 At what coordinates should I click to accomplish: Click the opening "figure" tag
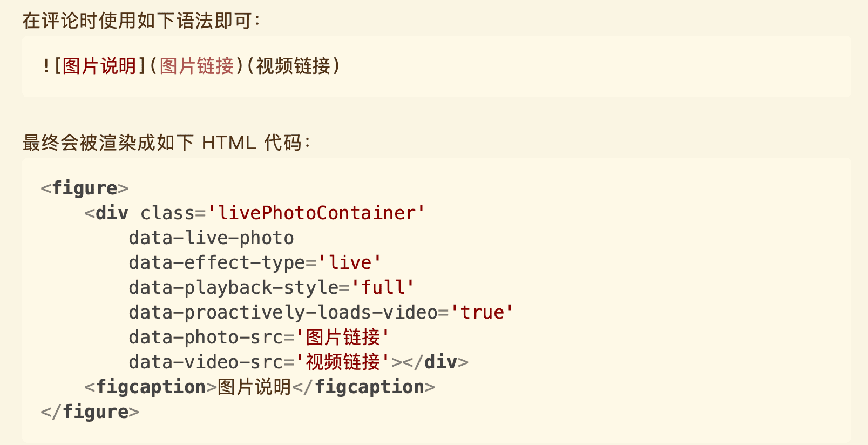tap(85, 188)
